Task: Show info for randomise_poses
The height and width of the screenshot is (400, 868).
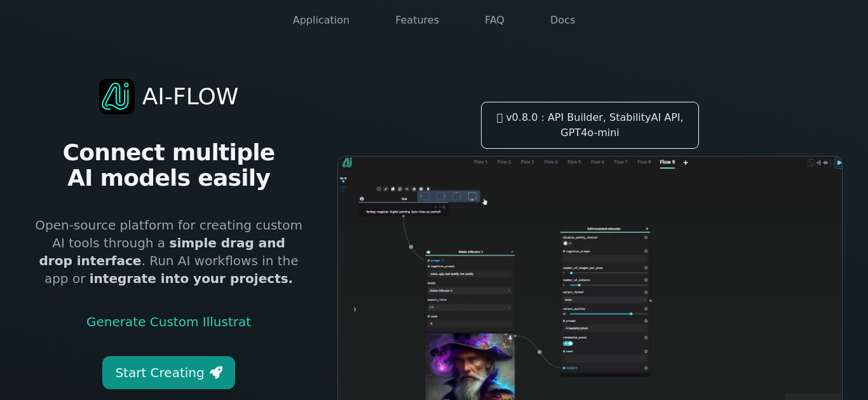Action: 646,338
